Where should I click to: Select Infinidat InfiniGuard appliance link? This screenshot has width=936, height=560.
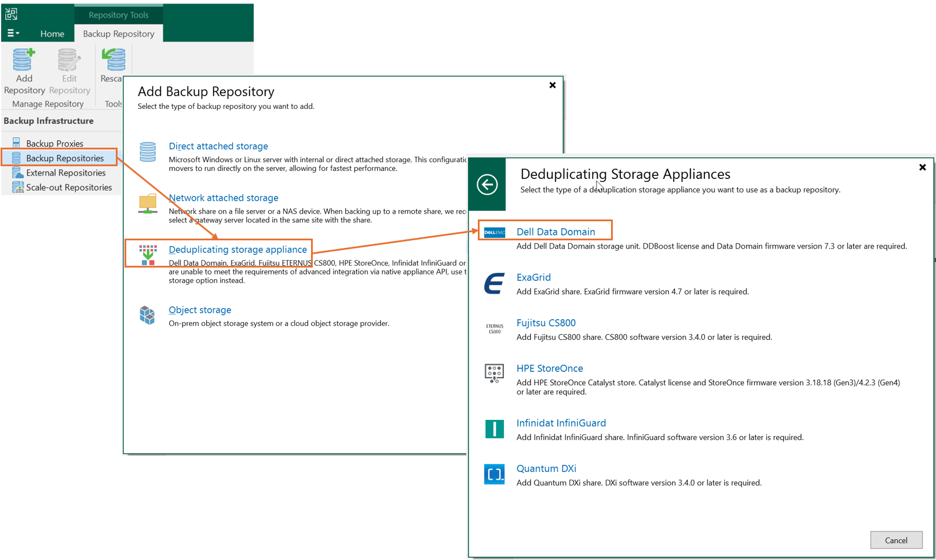click(561, 423)
